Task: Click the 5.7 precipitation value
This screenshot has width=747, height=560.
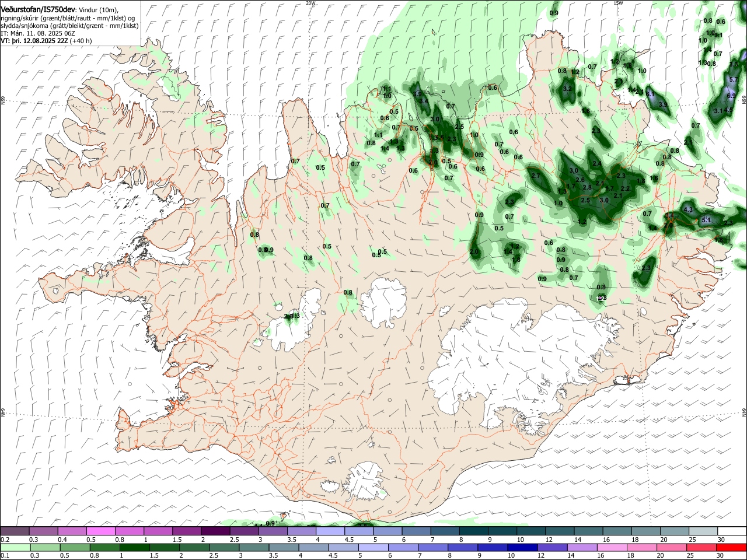Action: click(734, 79)
